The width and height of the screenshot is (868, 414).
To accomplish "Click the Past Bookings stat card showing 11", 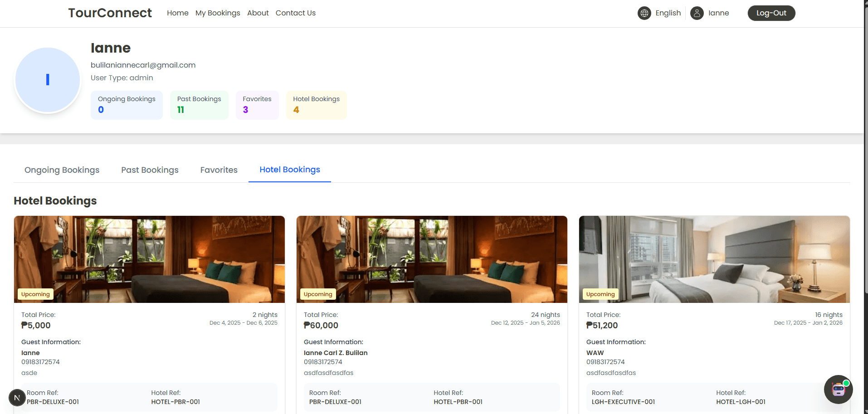I will point(199,105).
